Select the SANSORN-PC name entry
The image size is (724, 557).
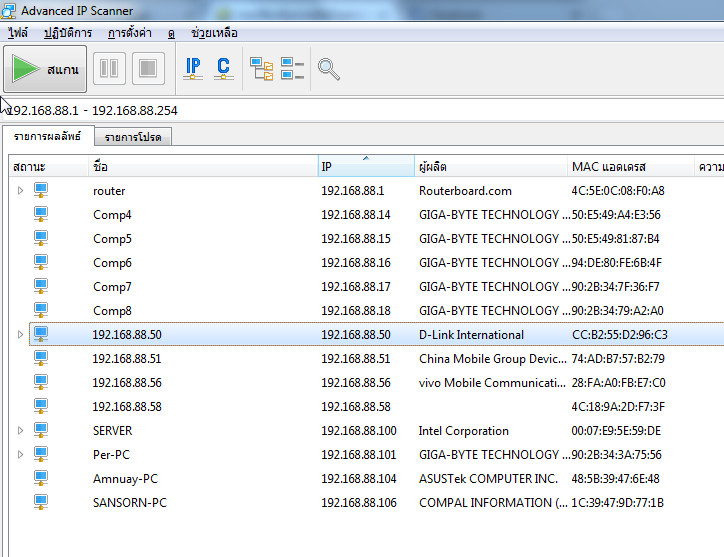click(x=130, y=503)
